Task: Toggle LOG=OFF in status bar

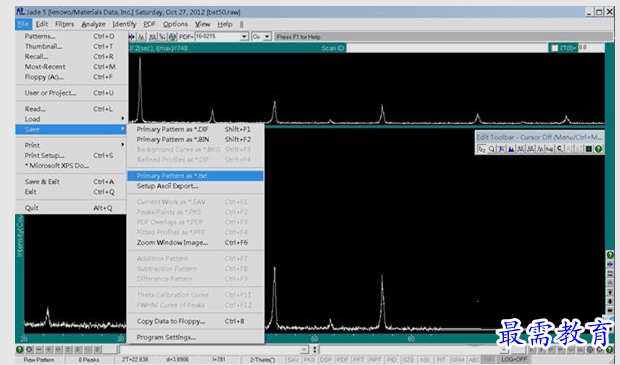Action: (x=514, y=359)
